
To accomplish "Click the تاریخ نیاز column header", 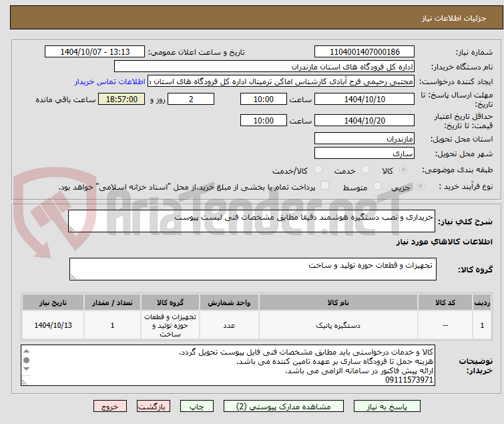I will [x=53, y=302].
